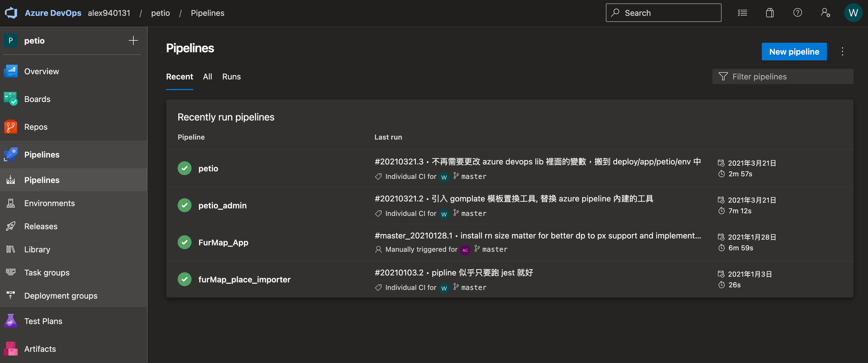Click the petio breadcrumb link

click(161, 13)
